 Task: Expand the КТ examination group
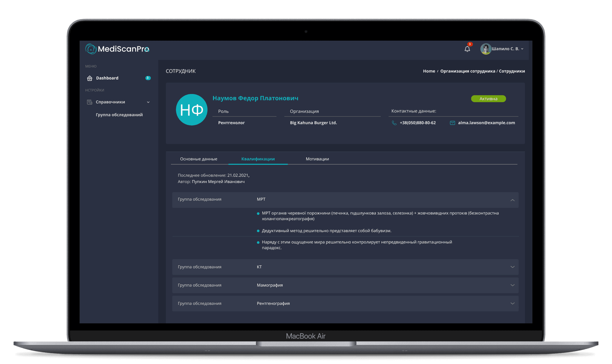pos(512,267)
